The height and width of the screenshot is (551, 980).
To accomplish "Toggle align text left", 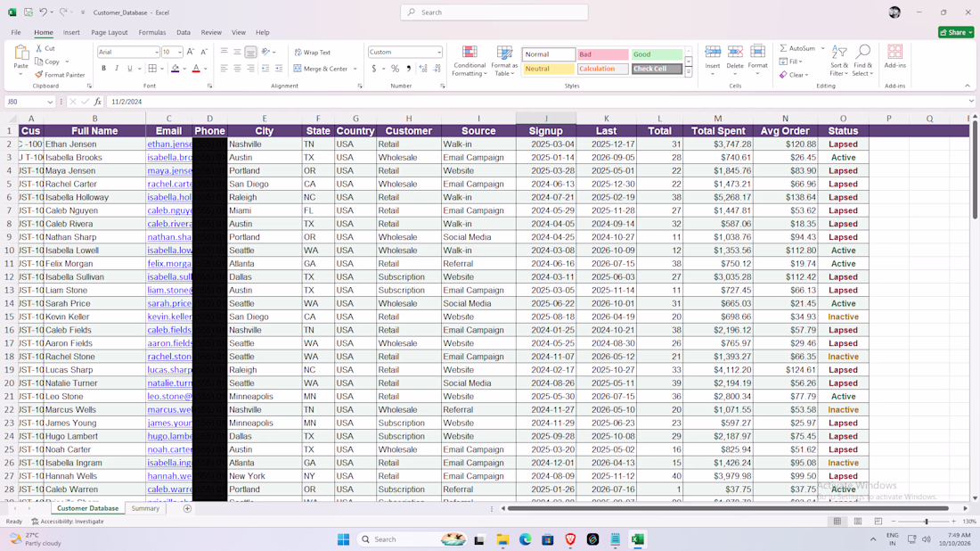I will [x=225, y=69].
